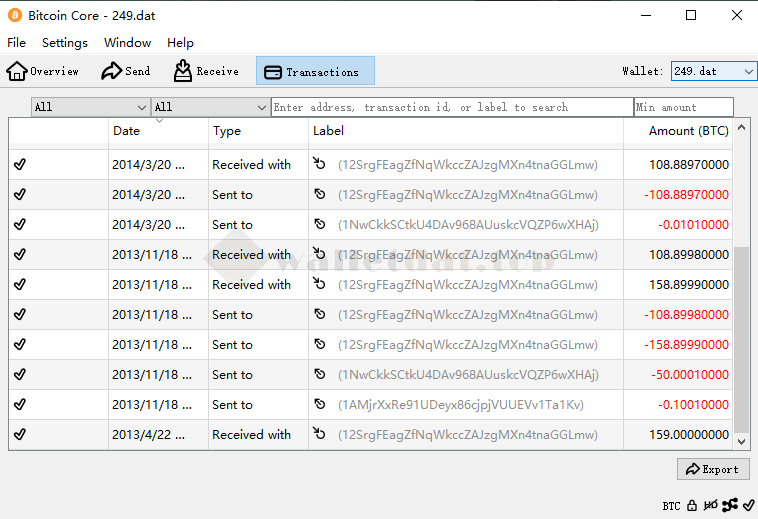
Task: Click the confirmed checkmark on the -50.00010000 row
Action: (x=20, y=375)
